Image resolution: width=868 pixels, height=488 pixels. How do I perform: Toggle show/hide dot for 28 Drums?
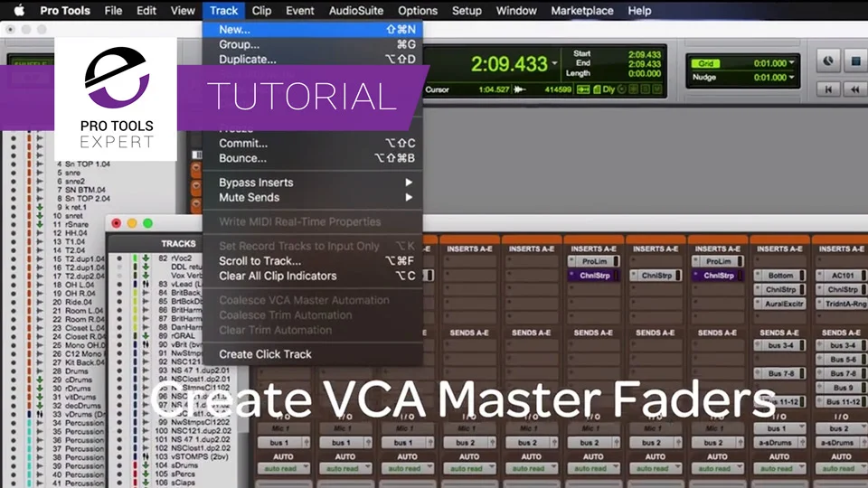click(14, 371)
